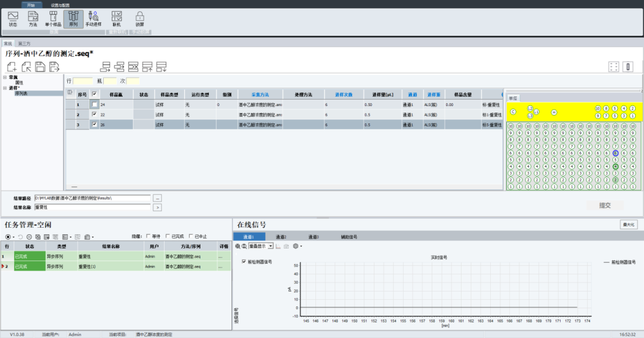644x338 pixels.
Task: Toggle the 前检测器信号 signal checkbox
Action: 244,262
